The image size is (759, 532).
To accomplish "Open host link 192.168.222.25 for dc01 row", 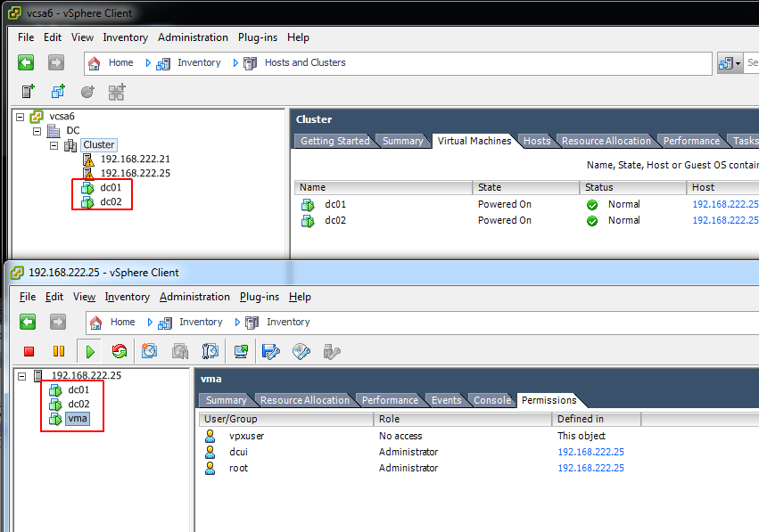I will (725, 204).
